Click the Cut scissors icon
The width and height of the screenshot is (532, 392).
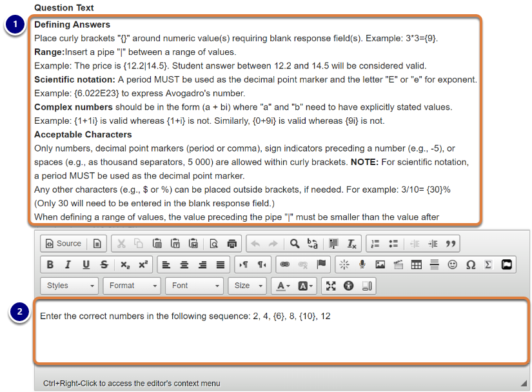121,244
